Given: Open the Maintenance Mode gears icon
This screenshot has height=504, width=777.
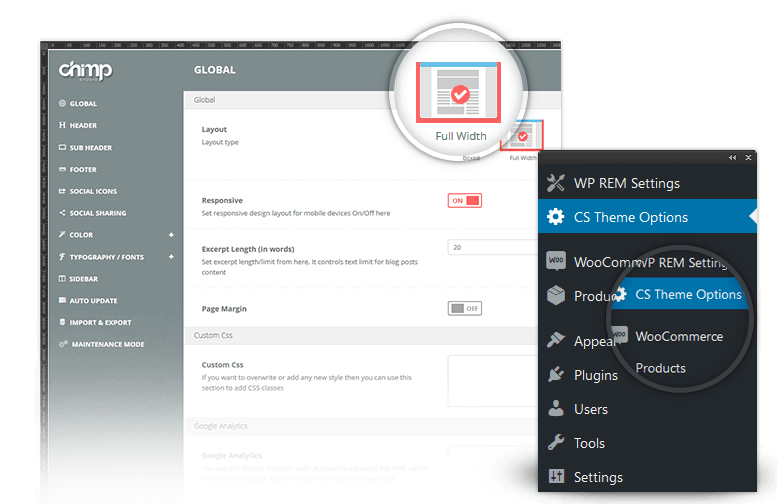Looking at the screenshot, I should (63, 344).
